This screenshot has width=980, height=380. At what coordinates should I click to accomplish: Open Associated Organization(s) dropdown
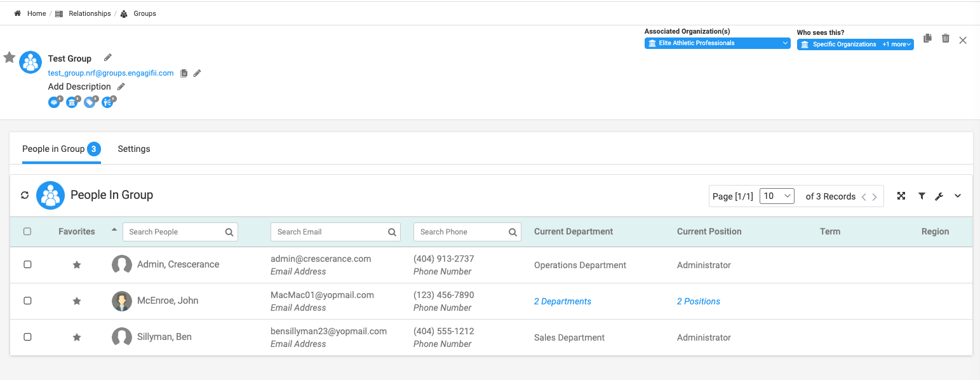[718, 43]
